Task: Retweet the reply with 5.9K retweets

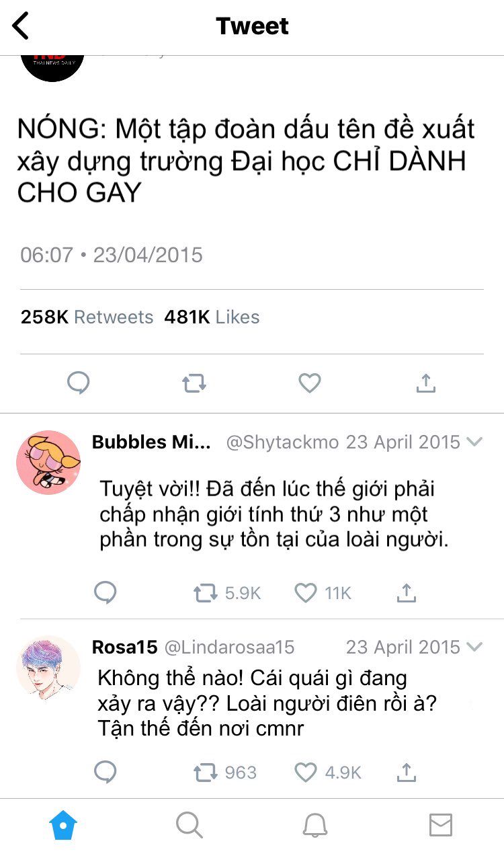Action: (205, 593)
